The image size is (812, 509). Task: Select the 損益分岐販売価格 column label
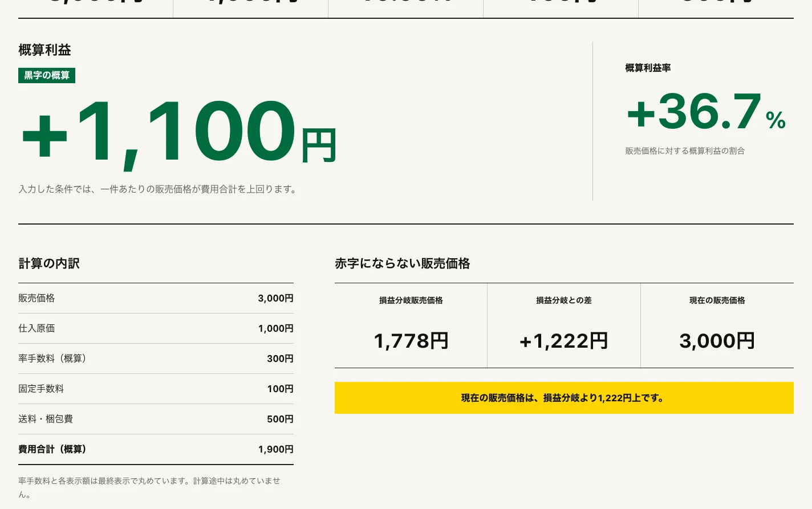pos(411,300)
